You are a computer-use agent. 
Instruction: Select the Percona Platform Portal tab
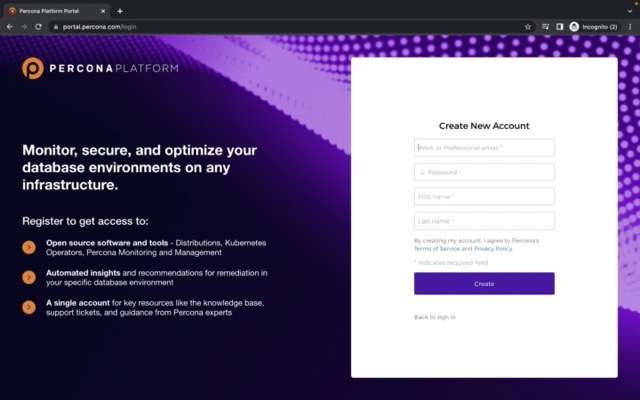[56, 11]
